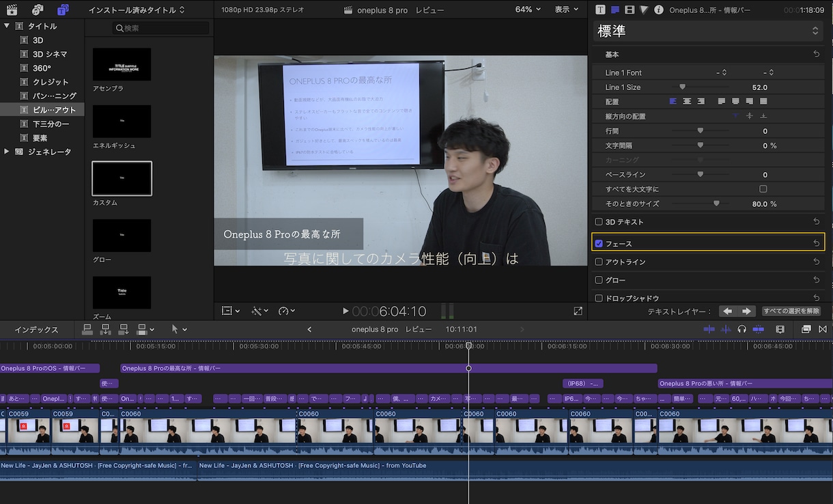The width and height of the screenshot is (833, 504).
Task: Collapse the タイトル category tree
Action: (7, 26)
